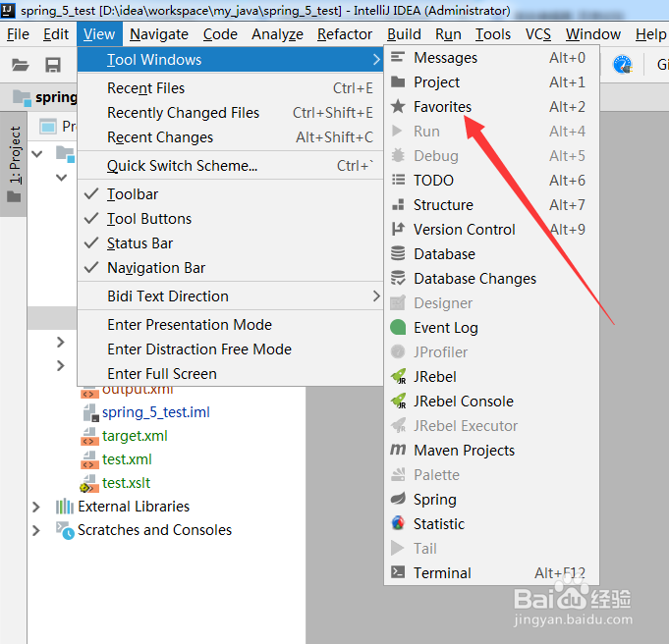669x644 pixels.
Task: Select spring_5_test.iml in project tree
Action: pyautogui.click(x=156, y=412)
